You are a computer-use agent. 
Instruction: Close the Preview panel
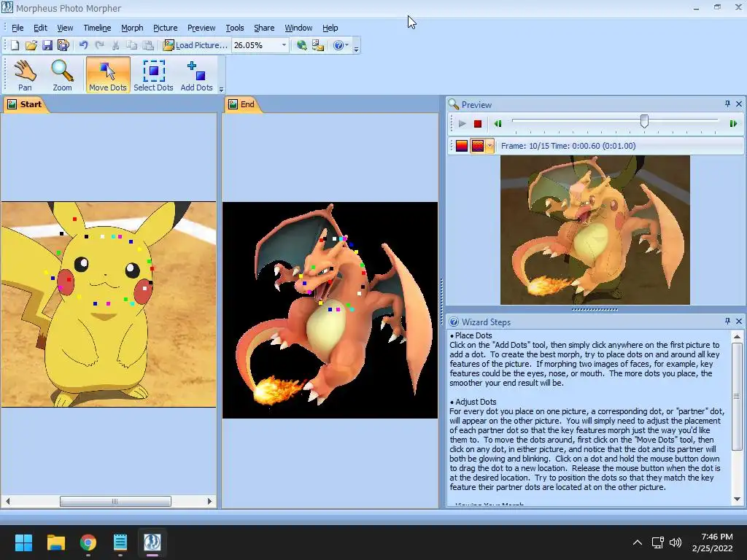point(739,104)
